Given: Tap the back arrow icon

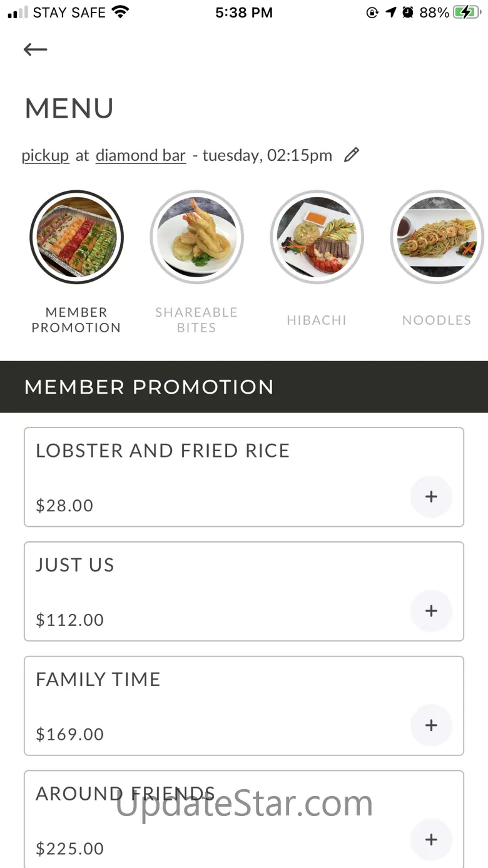Looking at the screenshot, I should pos(36,49).
